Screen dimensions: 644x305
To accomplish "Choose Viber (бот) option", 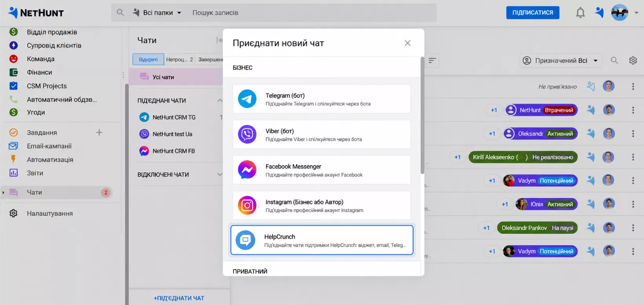I will (x=322, y=134).
